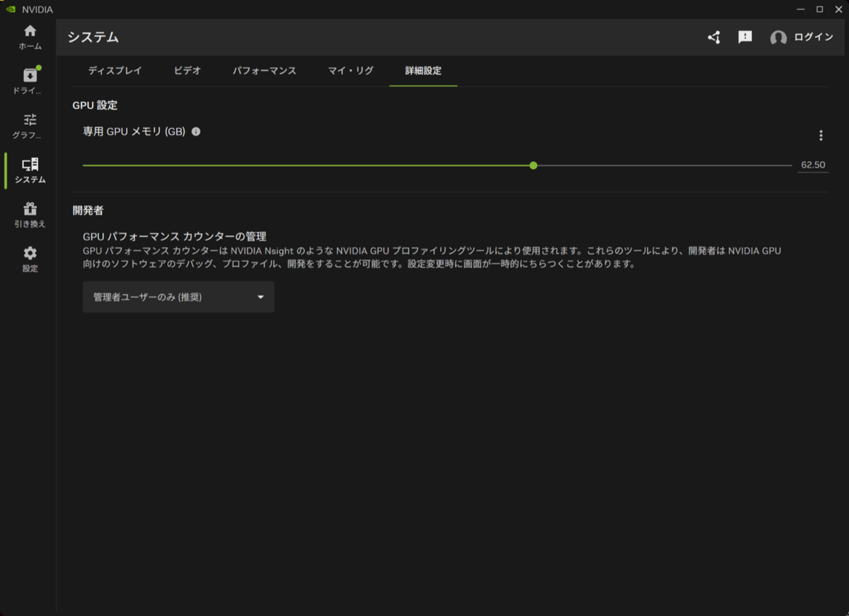Screen dimensions: 849x616
Task: Close the NVIDIA window
Action: pos(838,9)
